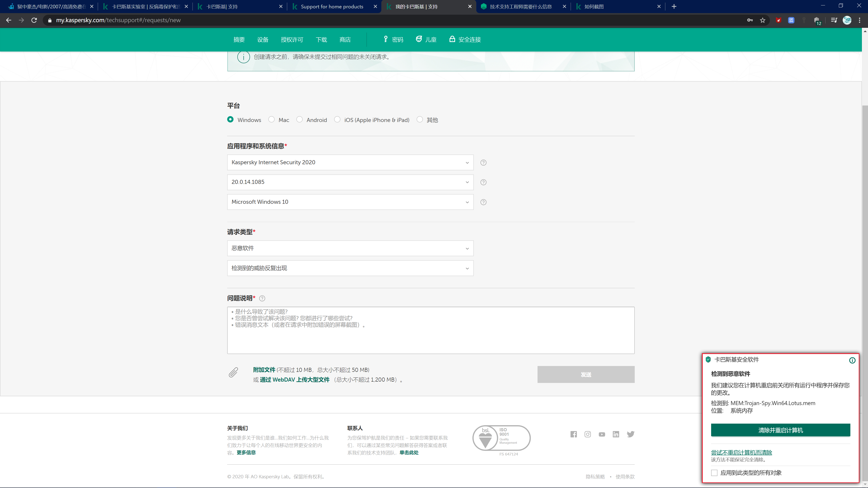This screenshot has height=488, width=868.
Task: Click the 清除并重启计算机 button
Action: click(x=780, y=430)
